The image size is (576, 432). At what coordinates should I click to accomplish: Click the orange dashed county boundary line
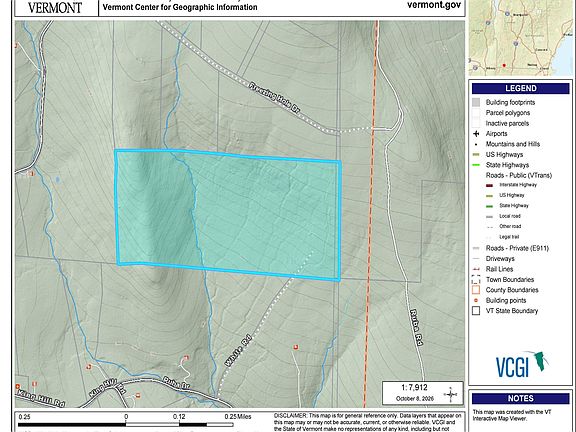(371, 213)
